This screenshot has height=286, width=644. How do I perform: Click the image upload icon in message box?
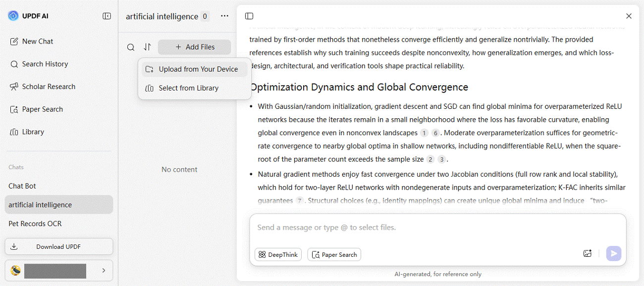click(588, 254)
